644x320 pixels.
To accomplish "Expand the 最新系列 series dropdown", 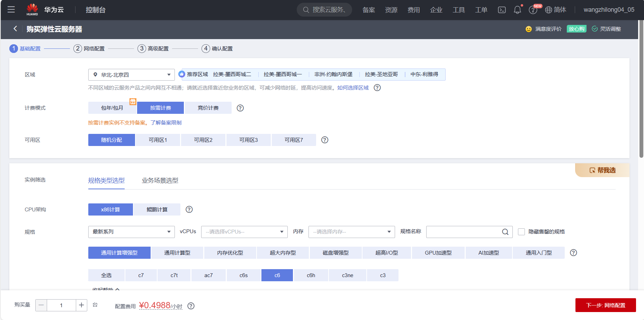I will pyautogui.click(x=132, y=232).
